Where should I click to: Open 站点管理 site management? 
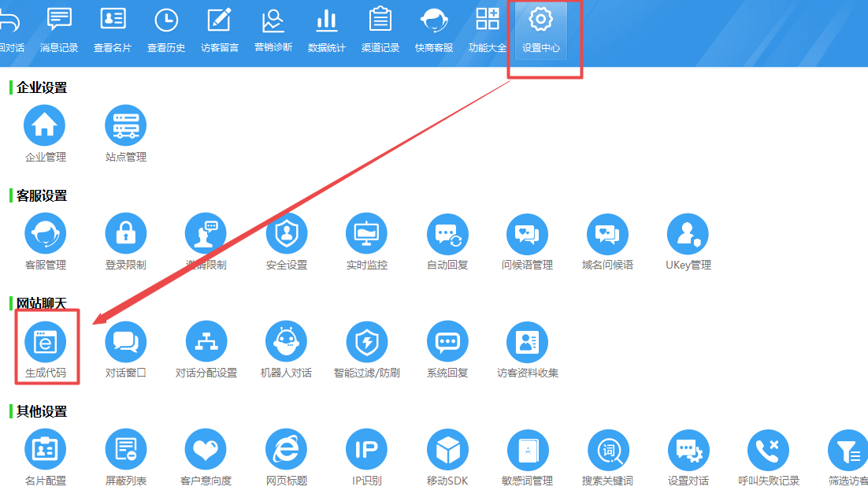126,125
